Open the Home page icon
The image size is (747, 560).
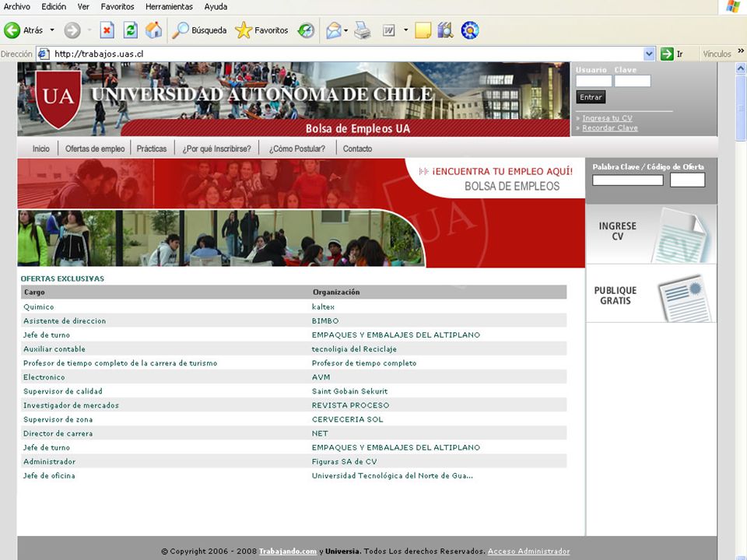click(x=153, y=30)
